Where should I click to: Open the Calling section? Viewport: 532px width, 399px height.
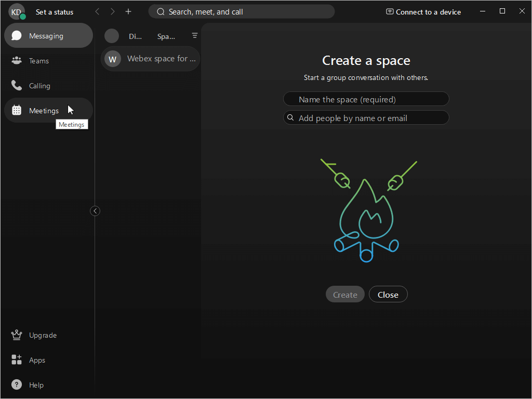pyautogui.click(x=48, y=86)
